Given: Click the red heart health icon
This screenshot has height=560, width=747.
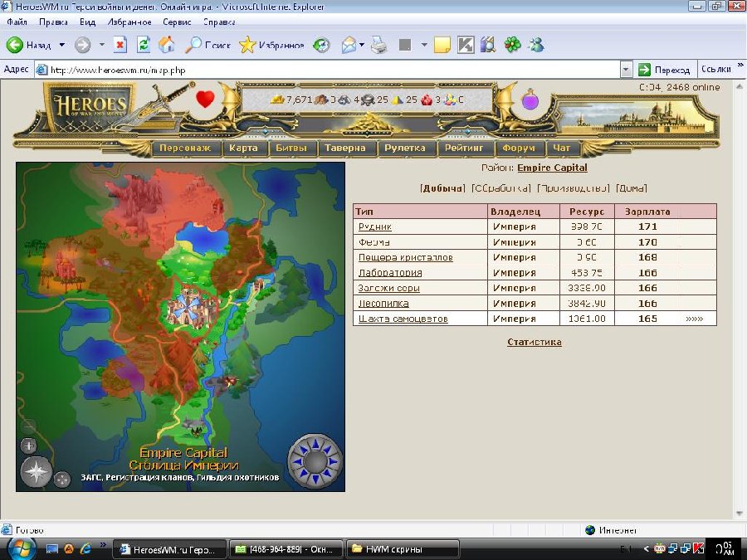Looking at the screenshot, I should pos(205,99).
